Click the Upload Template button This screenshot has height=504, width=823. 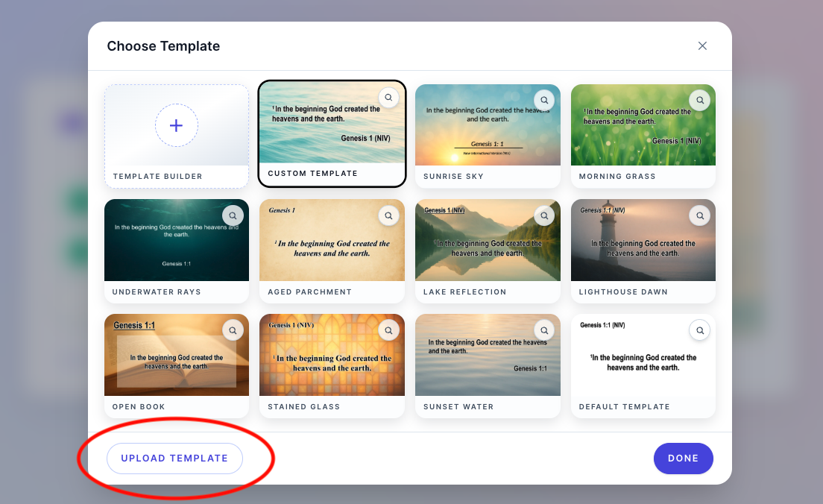(x=174, y=459)
